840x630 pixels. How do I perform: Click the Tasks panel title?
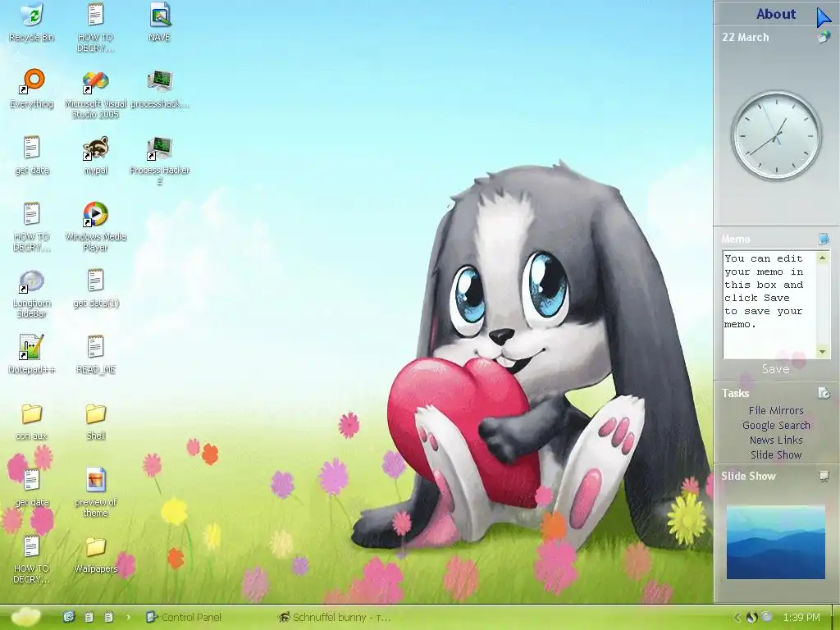(x=735, y=393)
